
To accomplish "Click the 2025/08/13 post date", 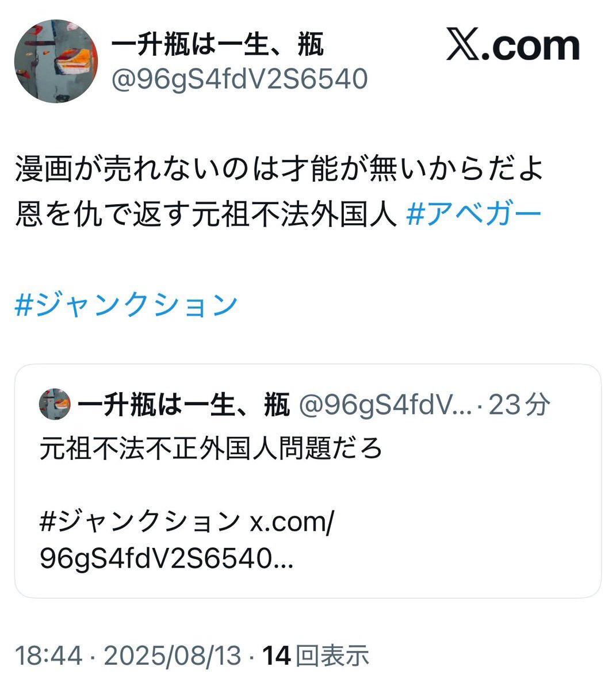I will 173,655.
